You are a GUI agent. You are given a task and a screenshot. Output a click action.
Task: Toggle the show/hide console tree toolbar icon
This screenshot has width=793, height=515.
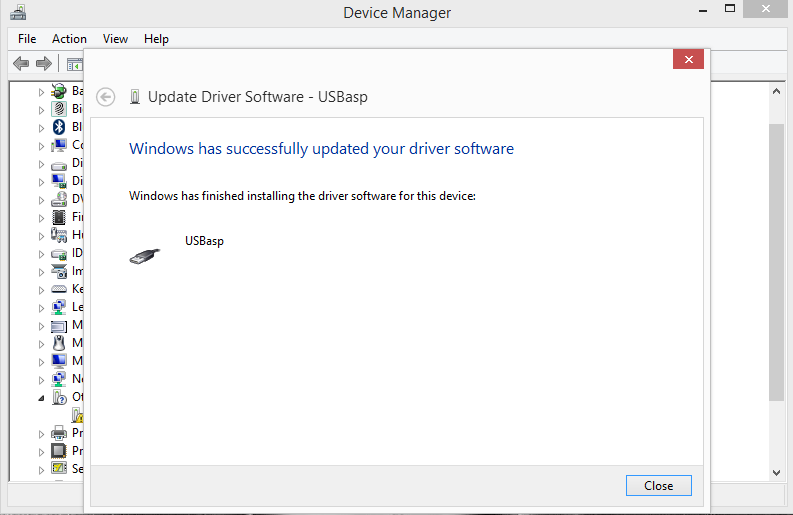(75, 65)
